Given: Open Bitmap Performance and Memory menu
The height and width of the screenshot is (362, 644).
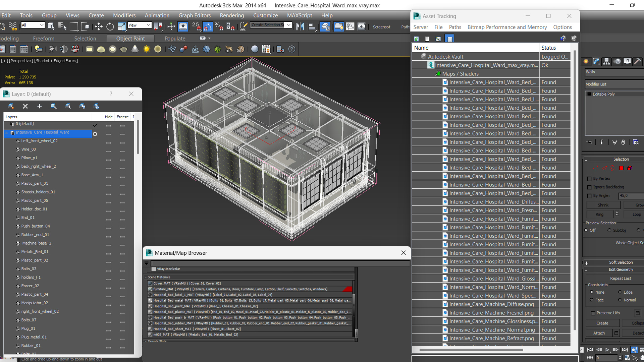Looking at the screenshot, I should click(507, 27).
